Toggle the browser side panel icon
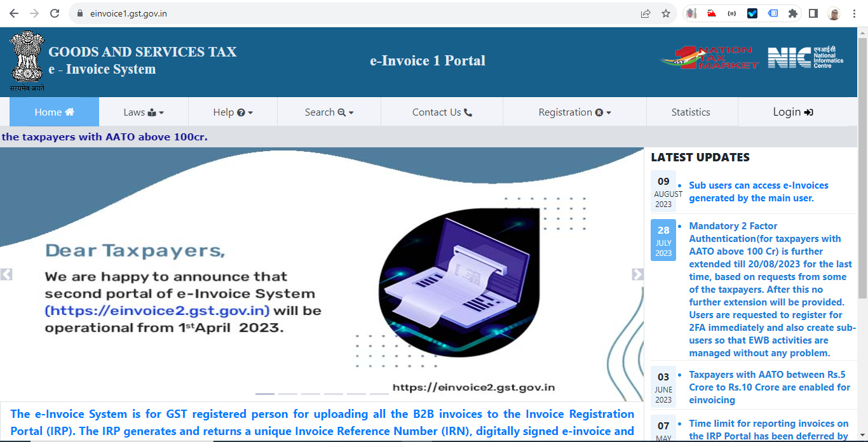The width and height of the screenshot is (868, 442). [x=813, y=13]
